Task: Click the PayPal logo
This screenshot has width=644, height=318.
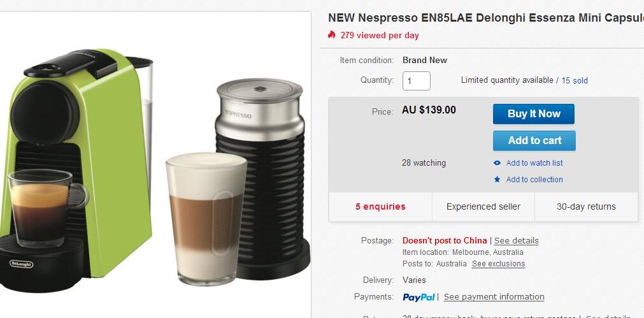Action: tap(419, 297)
